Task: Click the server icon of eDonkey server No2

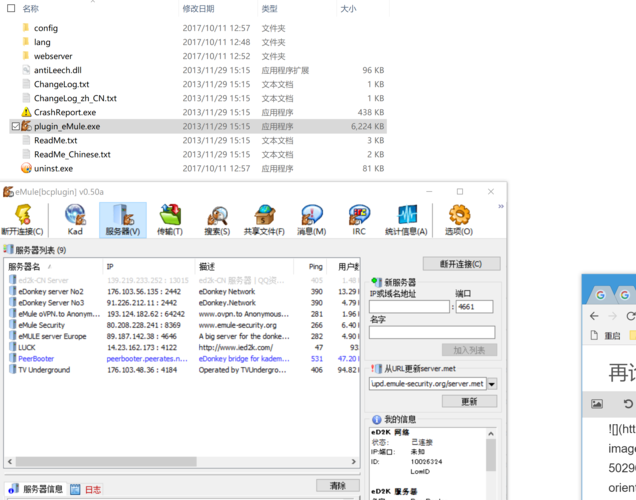Action: [x=13, y=291]
